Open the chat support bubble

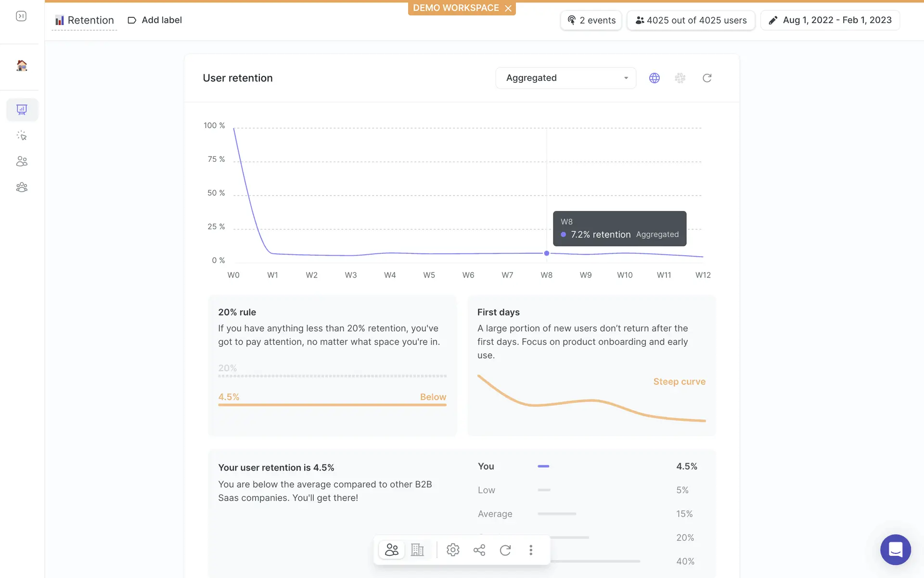click(x=895, y=550)
